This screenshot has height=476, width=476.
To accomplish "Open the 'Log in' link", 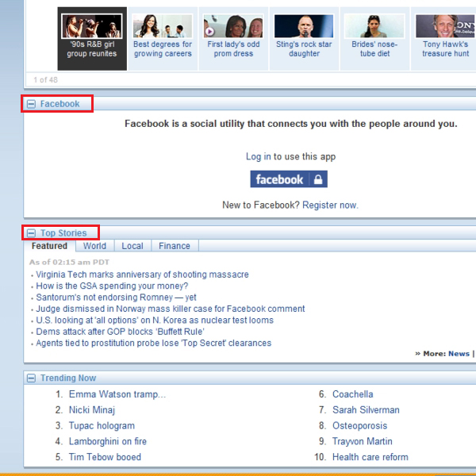I will (259, 156).
